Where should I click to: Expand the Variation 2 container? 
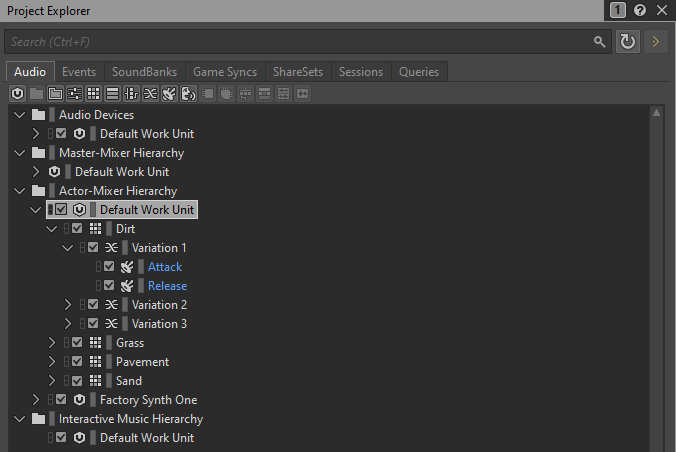tap(68, 305)
